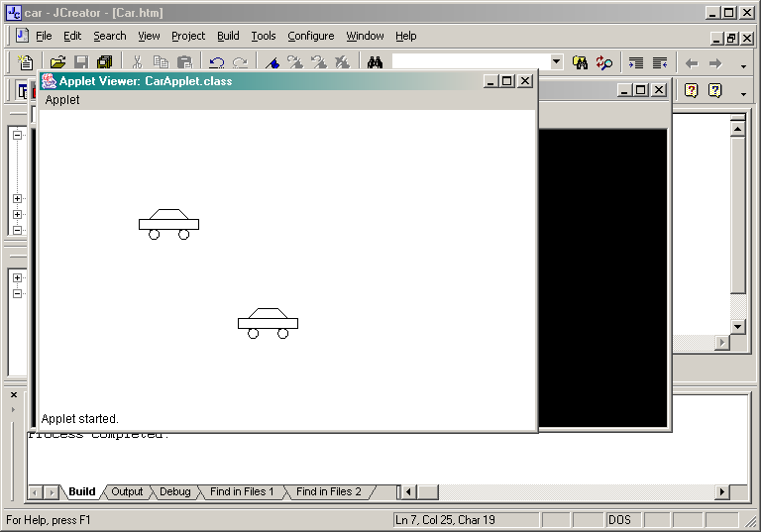Collapse the minus node below the upper tree's plus nodes

17,230
